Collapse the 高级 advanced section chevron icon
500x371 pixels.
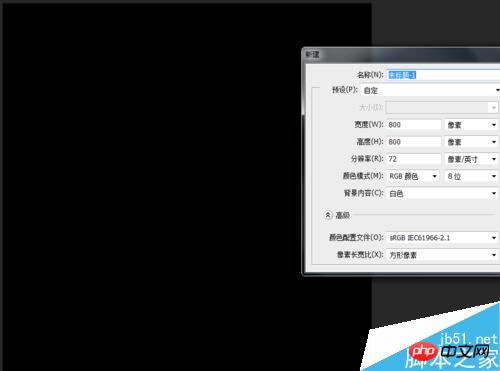click(328, 215)
